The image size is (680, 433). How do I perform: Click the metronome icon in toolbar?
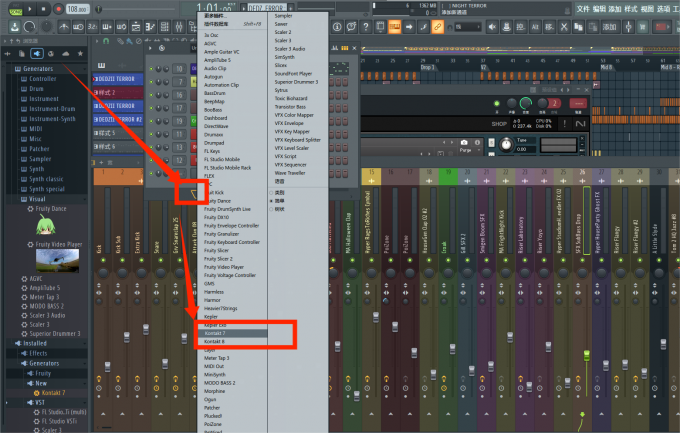coord(64,27)
